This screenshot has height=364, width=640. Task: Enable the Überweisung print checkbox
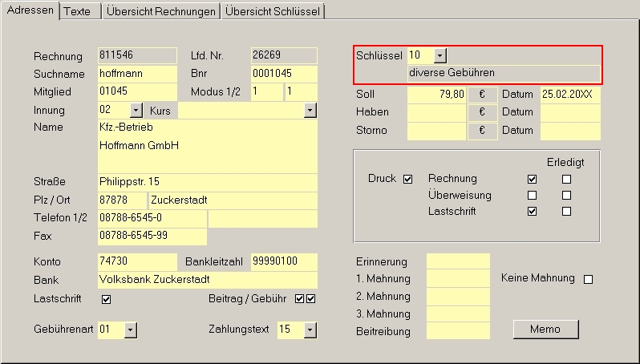coord(532,195)
